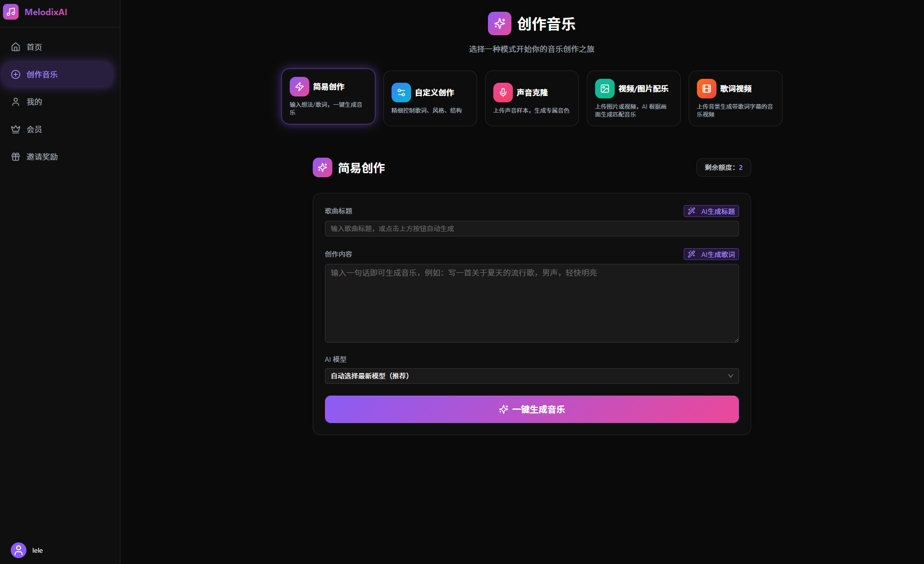
Task: Focus the 歌曲标题 input field
Action: [x=532, y=229]
